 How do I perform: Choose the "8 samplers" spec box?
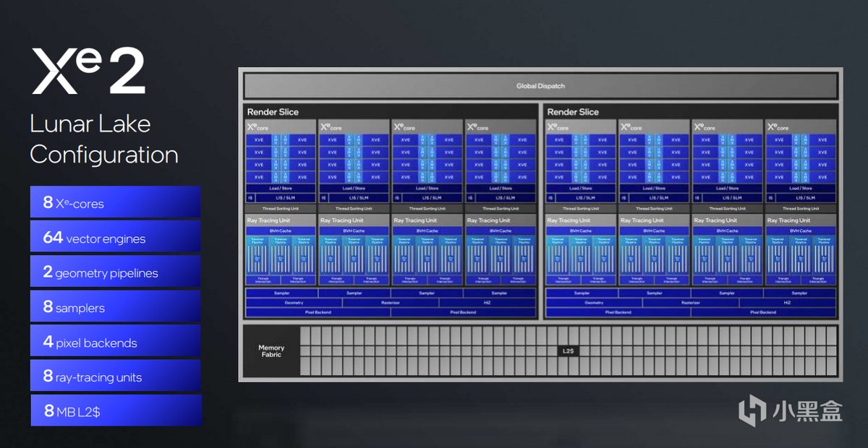click(x=115, y=306)
